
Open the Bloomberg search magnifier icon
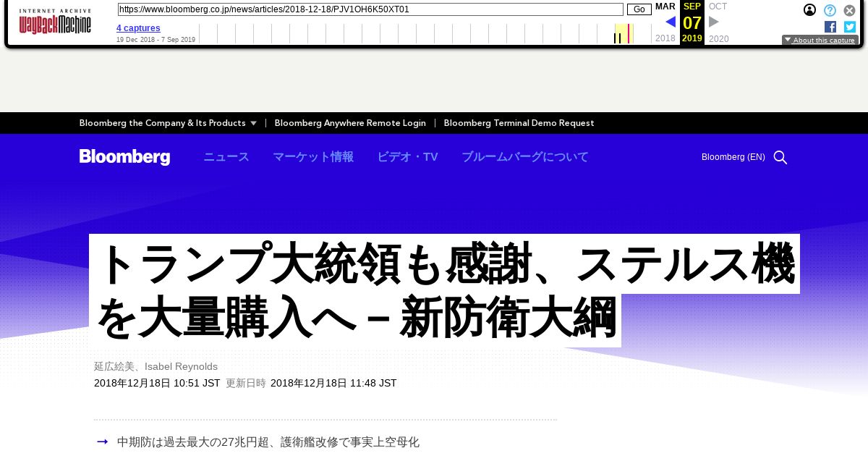tap(780, 157)
